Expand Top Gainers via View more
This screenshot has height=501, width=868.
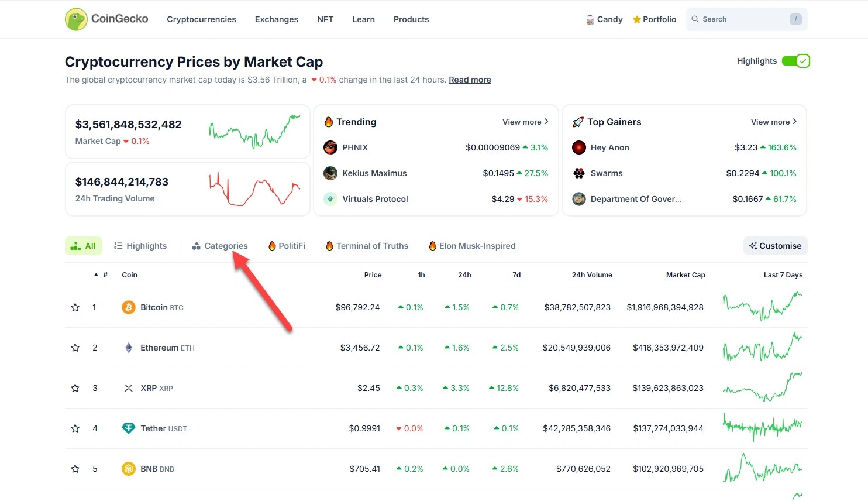click(x=774, y=122)
